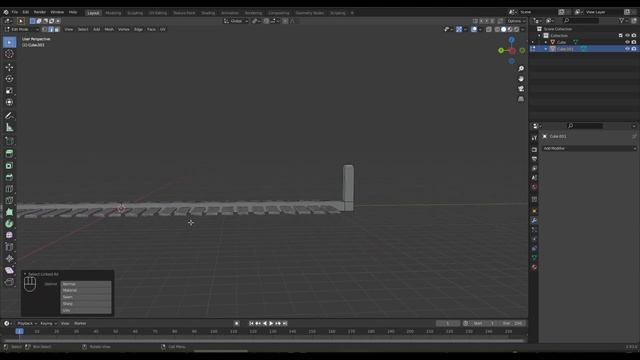The image size is (640, 360).
Task: Open the Render menu
Action: click(x=40, y=12)
